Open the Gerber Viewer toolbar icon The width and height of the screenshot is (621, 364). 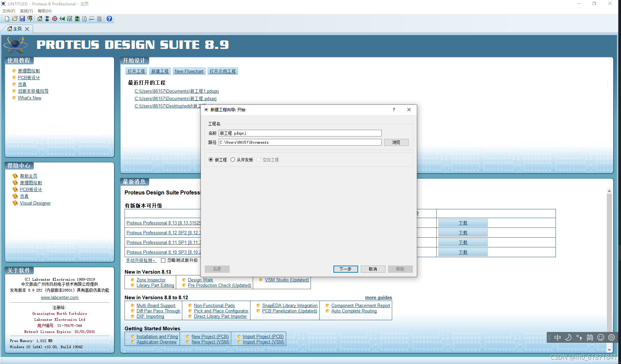coord(70,19)
